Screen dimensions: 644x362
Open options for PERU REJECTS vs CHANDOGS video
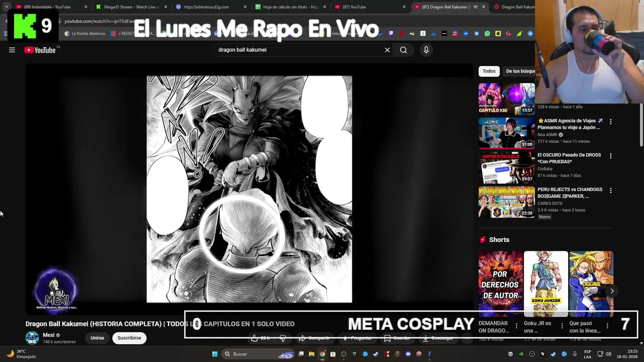611,191
